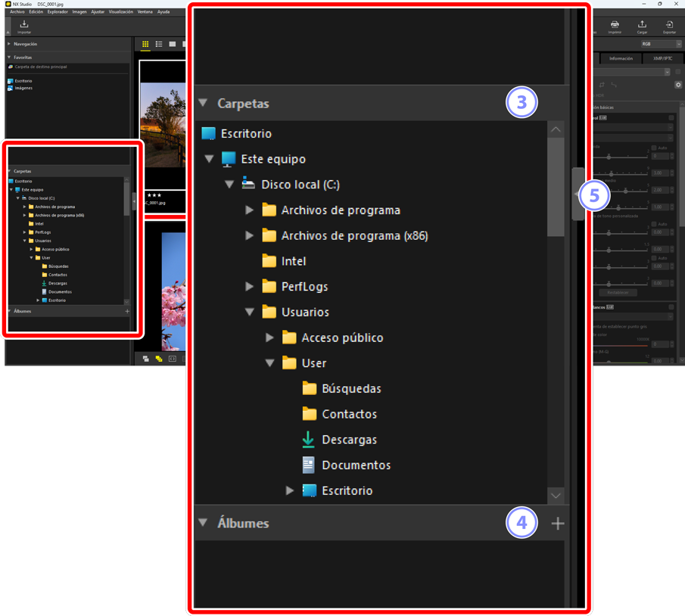Toggle the white balance section checkbox

coord(671,307)
